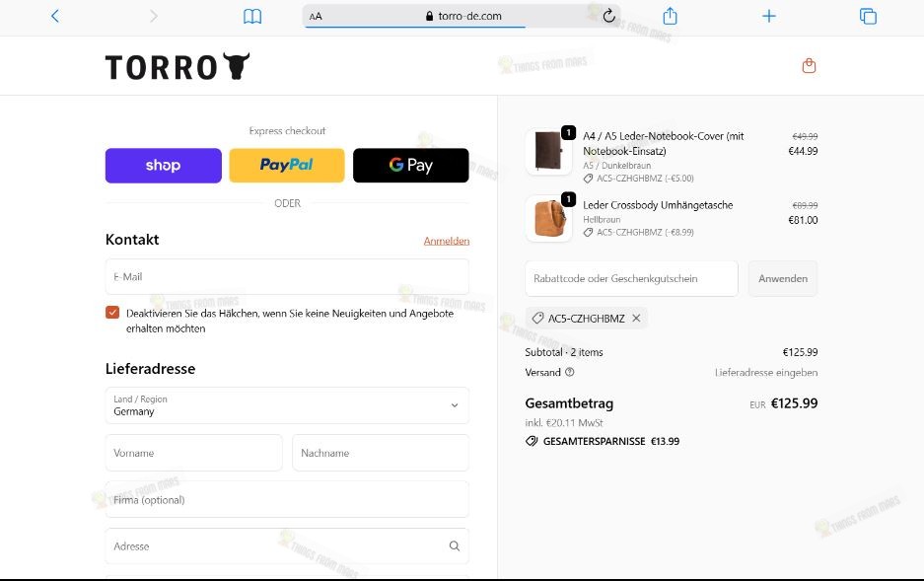Open the AA text size controls

[316, 16]
